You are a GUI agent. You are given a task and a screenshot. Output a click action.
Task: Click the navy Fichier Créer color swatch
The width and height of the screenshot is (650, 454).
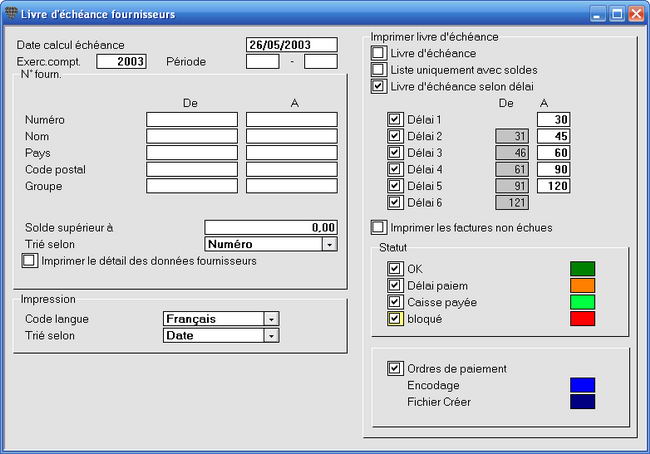click(582, 401)
